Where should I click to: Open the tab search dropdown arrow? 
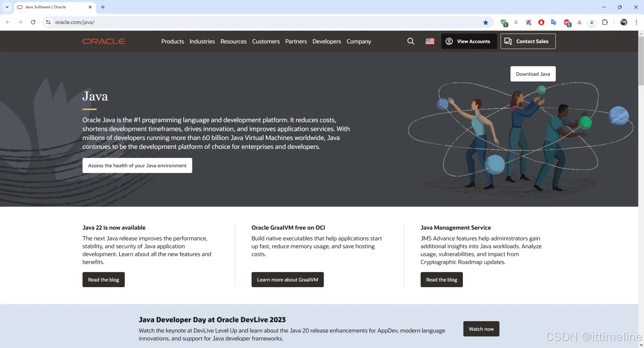tap(7, 7)
